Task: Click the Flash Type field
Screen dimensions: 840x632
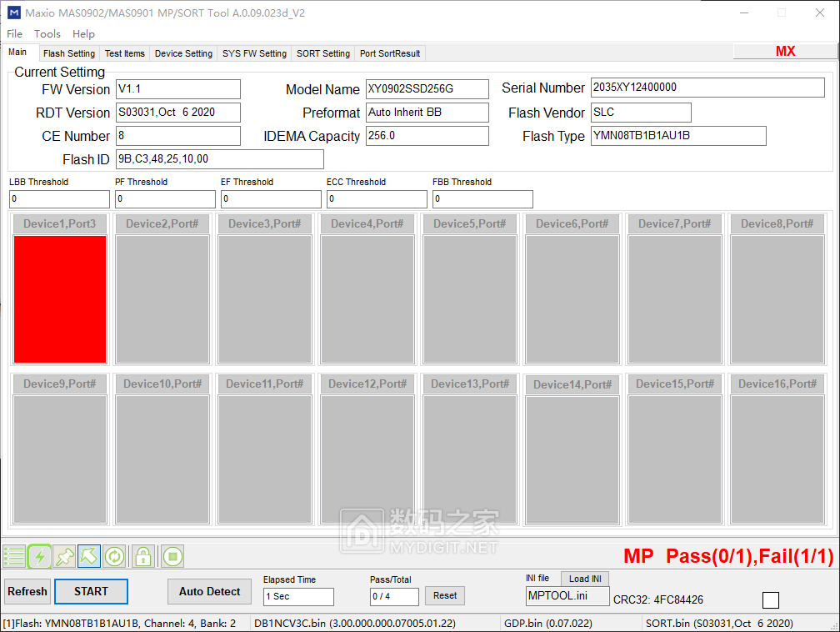Action: point(678,136)
